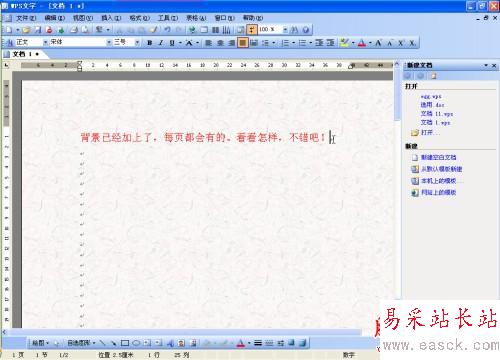Click the insert hyperlink globe icon
Screen dimensions: 500x360
[192, 30]
